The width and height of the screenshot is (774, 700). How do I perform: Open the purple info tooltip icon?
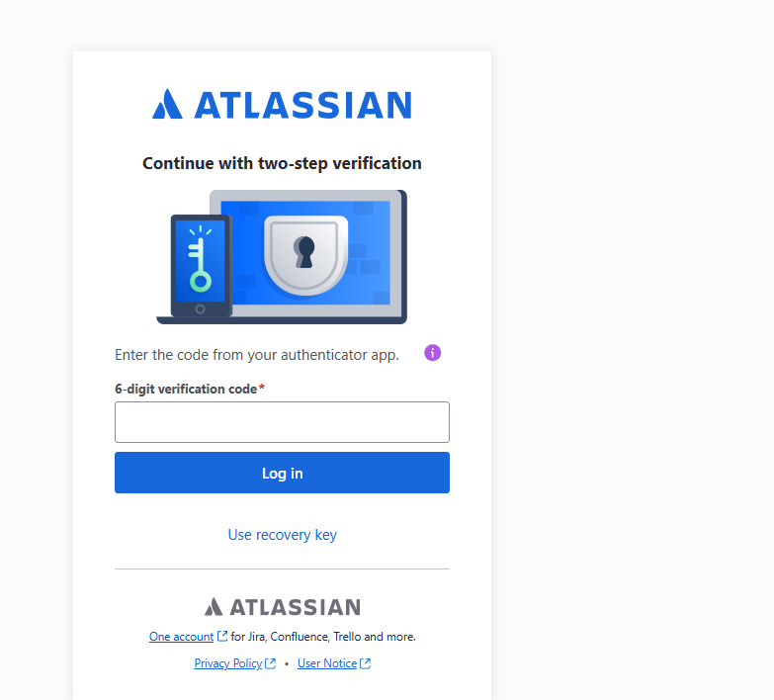click(432, 353)
